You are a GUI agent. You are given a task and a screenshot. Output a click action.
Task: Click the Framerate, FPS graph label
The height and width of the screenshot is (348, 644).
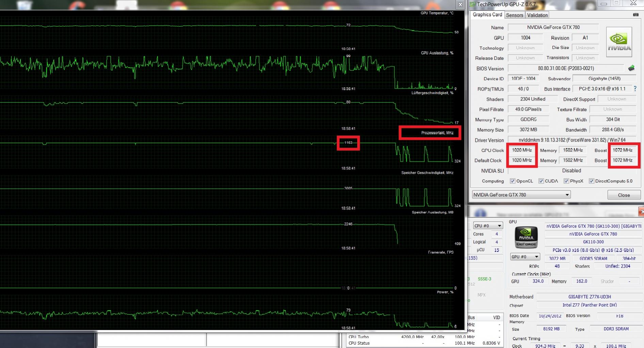pos(440,252)
